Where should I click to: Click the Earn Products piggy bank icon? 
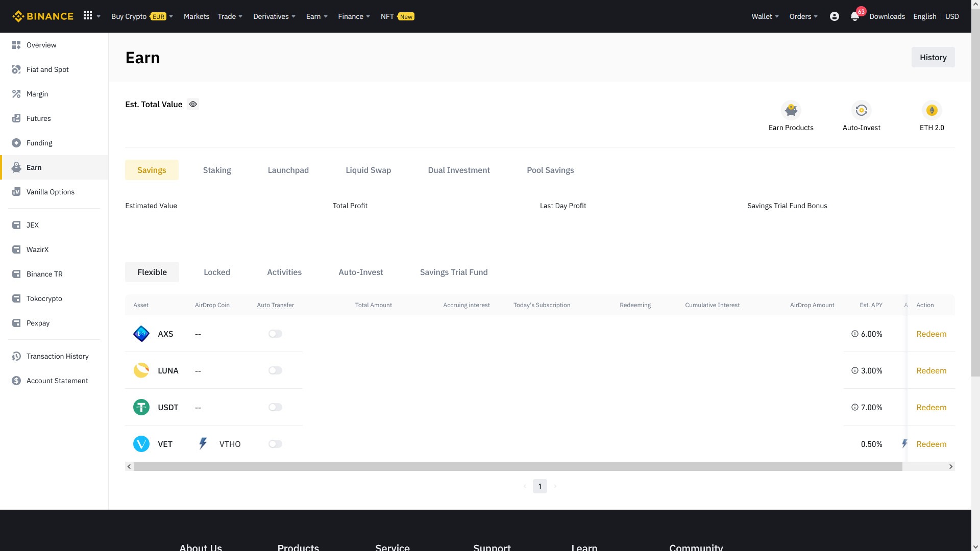[x=791, y=110]
